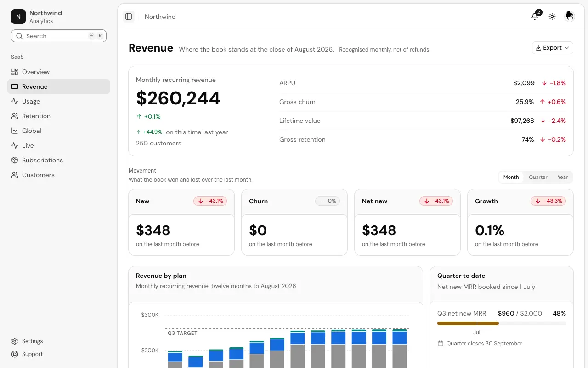The height and width of the screenshot is (368, 588).
Task: Click the Usage pulse icon
Action: click(x=15, y=101)
